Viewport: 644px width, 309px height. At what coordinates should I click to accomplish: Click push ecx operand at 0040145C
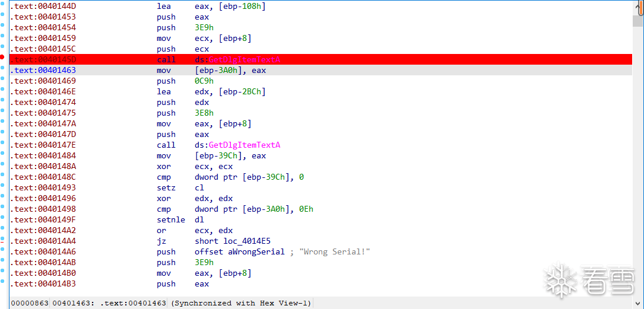coord(202,49)
